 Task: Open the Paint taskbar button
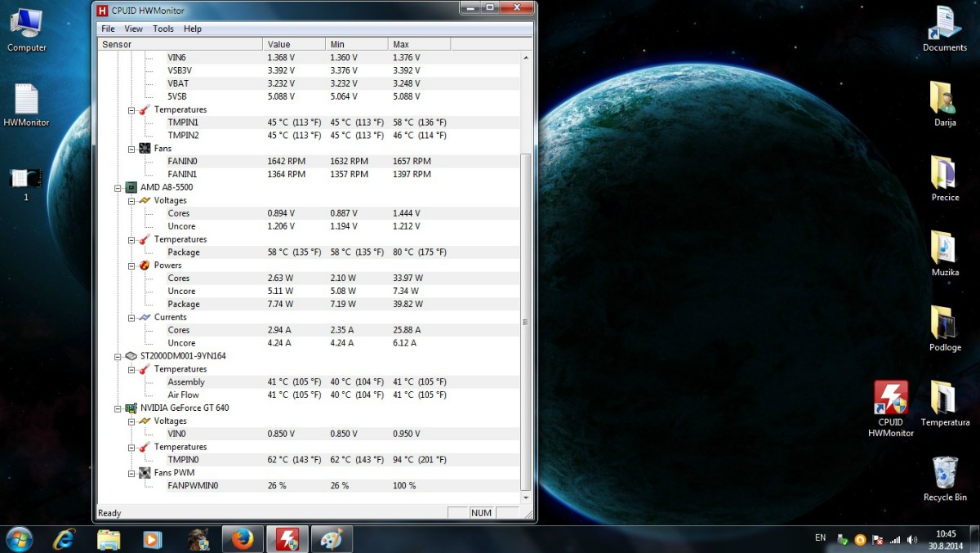click(x=332, y=539)
